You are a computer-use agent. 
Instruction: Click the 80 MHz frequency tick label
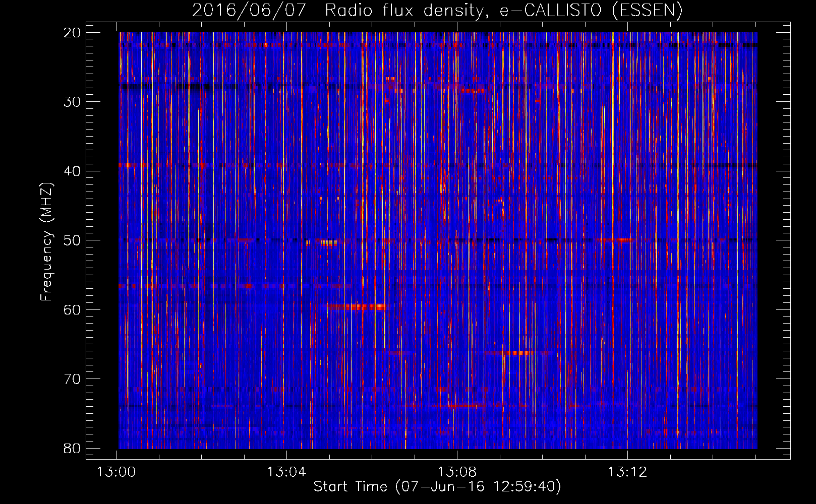point(72,448)
